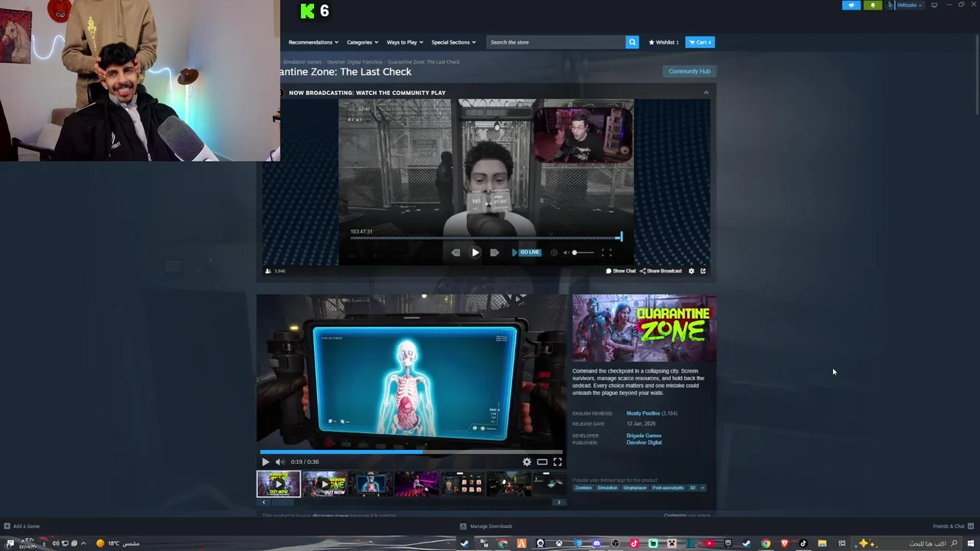Open Minecraft from the taskbar

(x=672, y=543)
